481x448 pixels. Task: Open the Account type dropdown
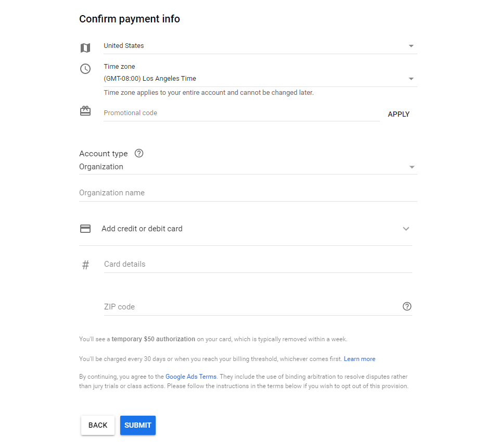pos(411,167)
